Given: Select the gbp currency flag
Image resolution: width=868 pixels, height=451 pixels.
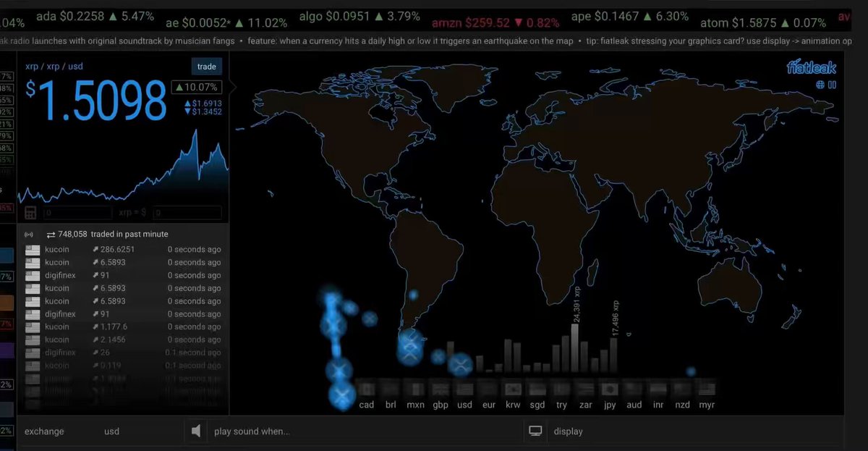Looking at the screenshot, I should pyautogui.click(x=441, y=389).
